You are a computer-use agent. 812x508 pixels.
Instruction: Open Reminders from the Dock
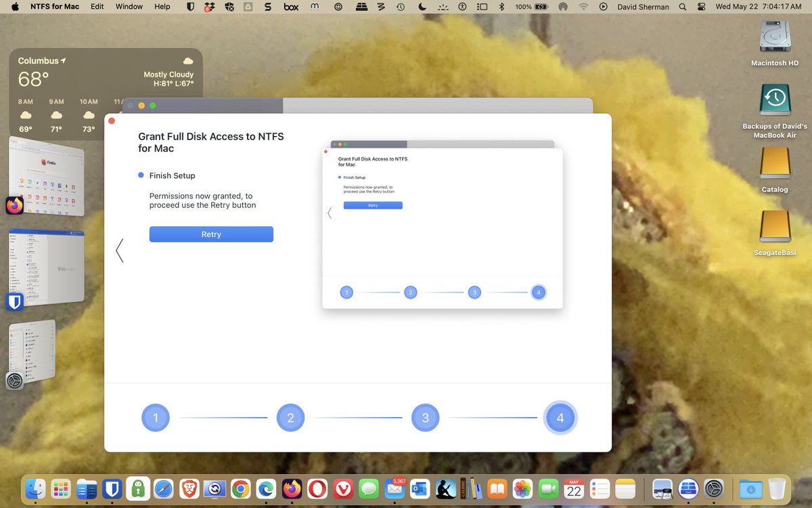point(600,489)
